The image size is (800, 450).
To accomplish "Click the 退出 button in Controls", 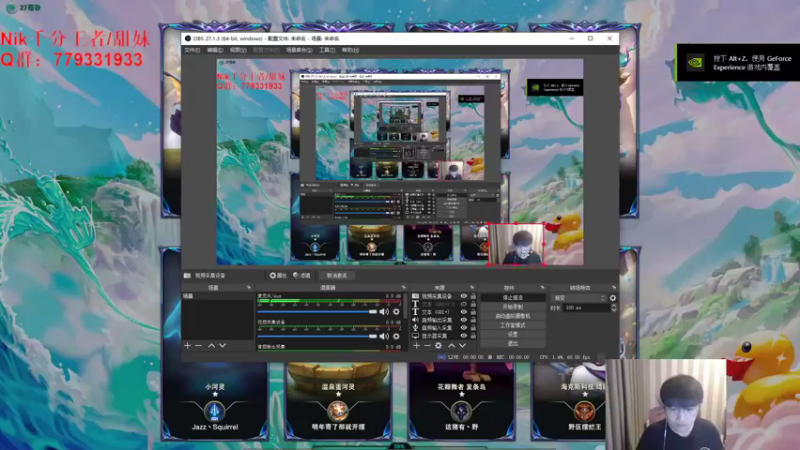I will pos(513,343).
